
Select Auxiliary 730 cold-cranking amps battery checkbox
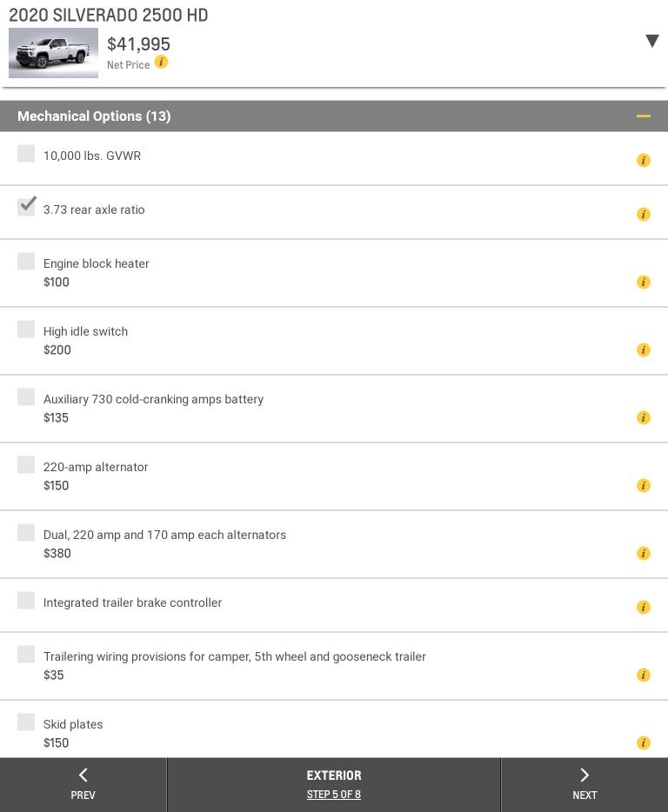coord(26,397)
